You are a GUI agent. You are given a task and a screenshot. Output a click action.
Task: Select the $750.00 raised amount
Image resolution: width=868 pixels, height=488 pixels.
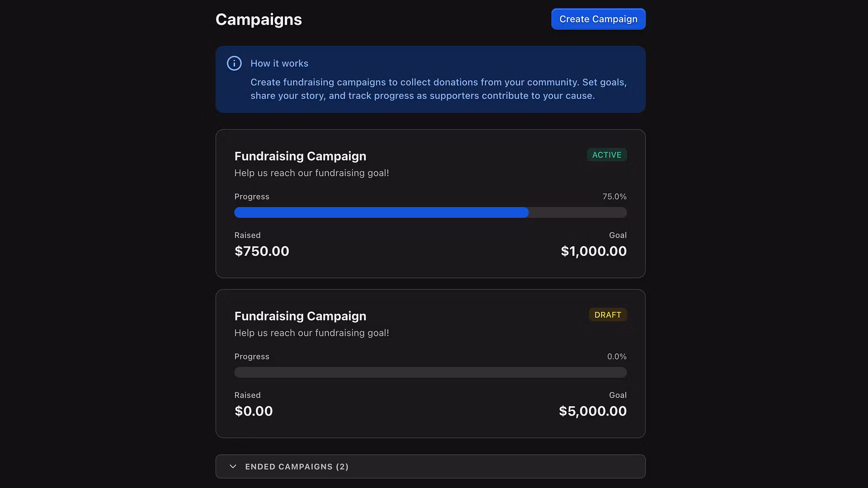click(262, 251)
